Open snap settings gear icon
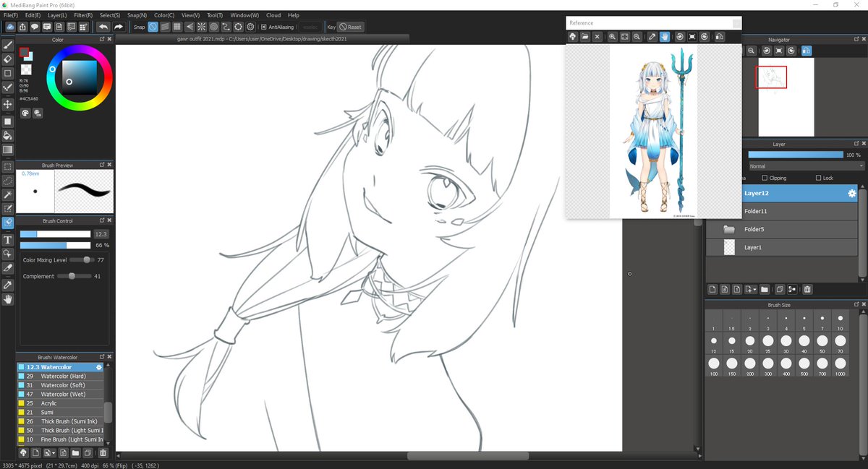 [250, 27]
